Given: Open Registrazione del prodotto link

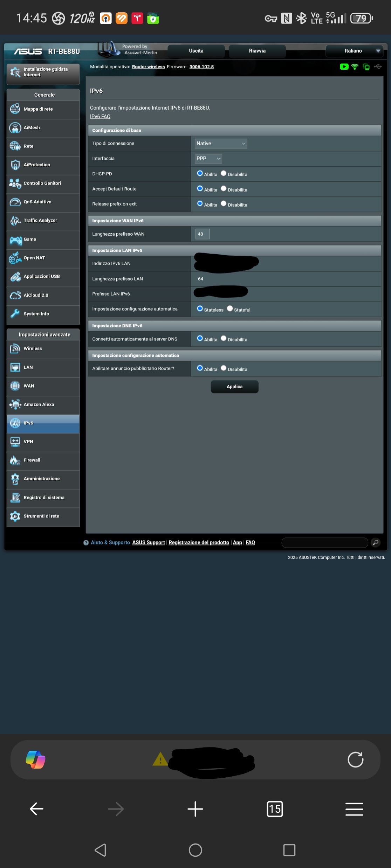Looking at the screenshot, I should click(x=199, y=542).
